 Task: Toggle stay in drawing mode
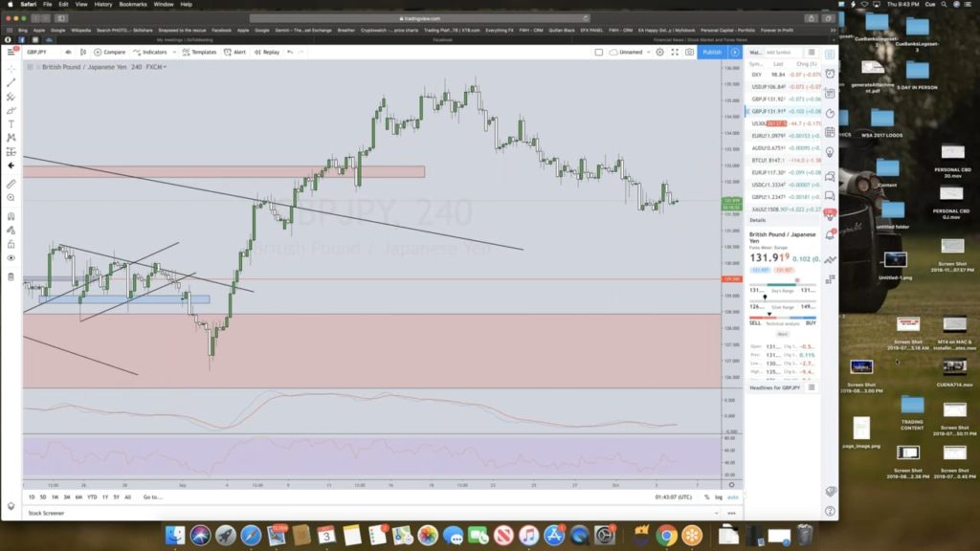(x=11, y=230)
